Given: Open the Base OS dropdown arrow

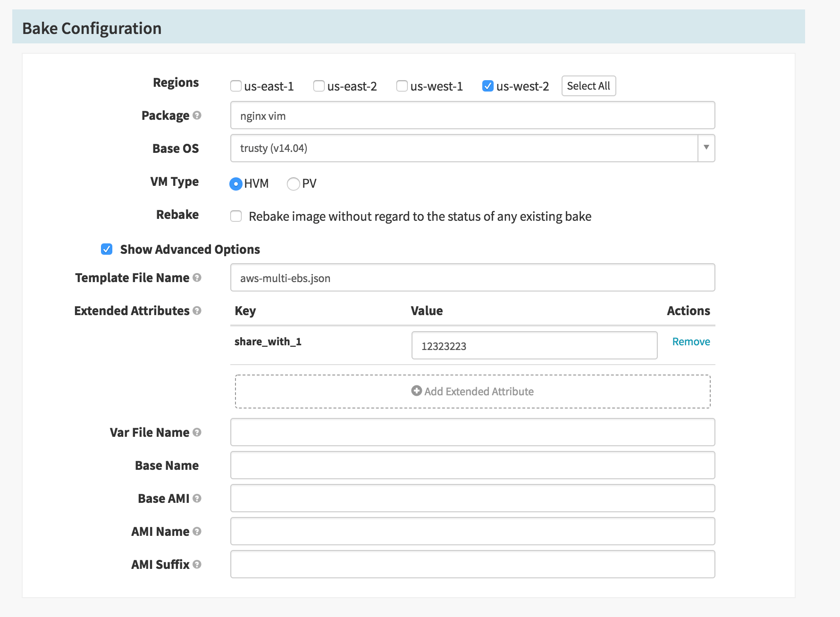Looking at the screenshot, I should tap(706, 148).
